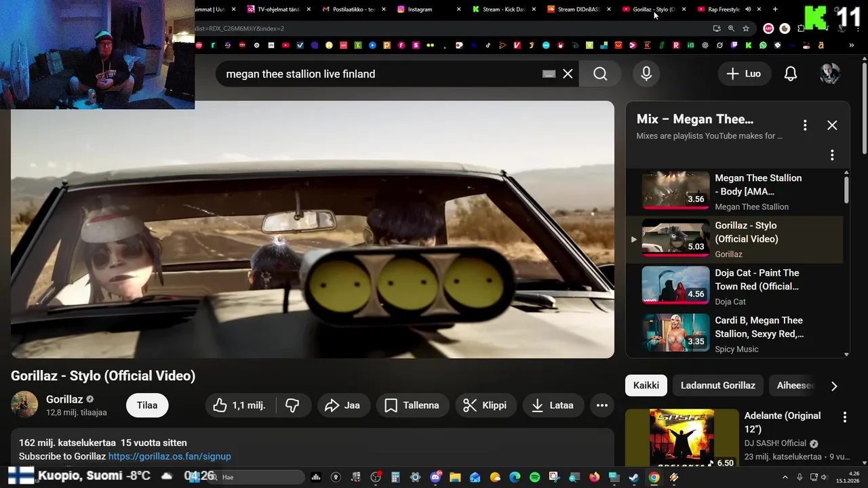Switch to the Stream DIDnBASS tab
Viewport: 868px width, 488px height.
[578, 9]
